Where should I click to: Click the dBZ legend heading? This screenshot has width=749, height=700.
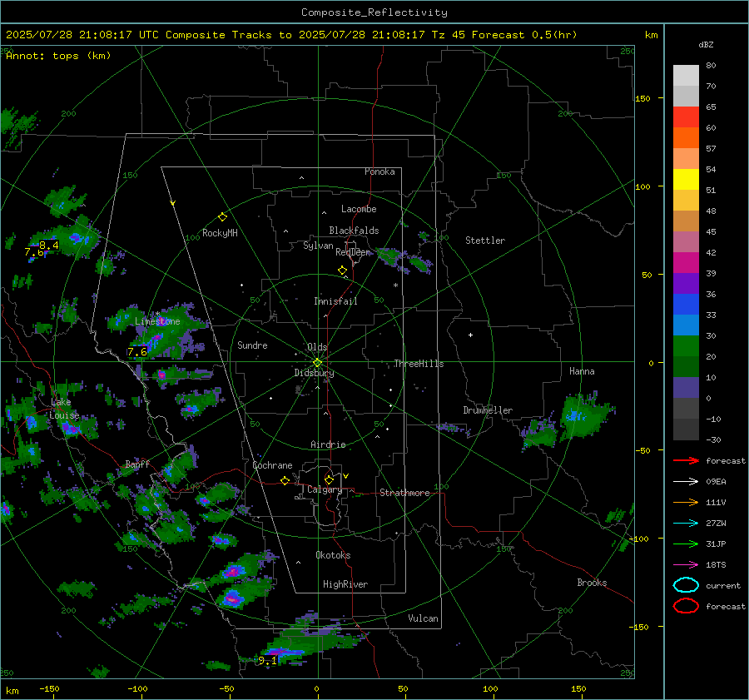coord(706,45)
